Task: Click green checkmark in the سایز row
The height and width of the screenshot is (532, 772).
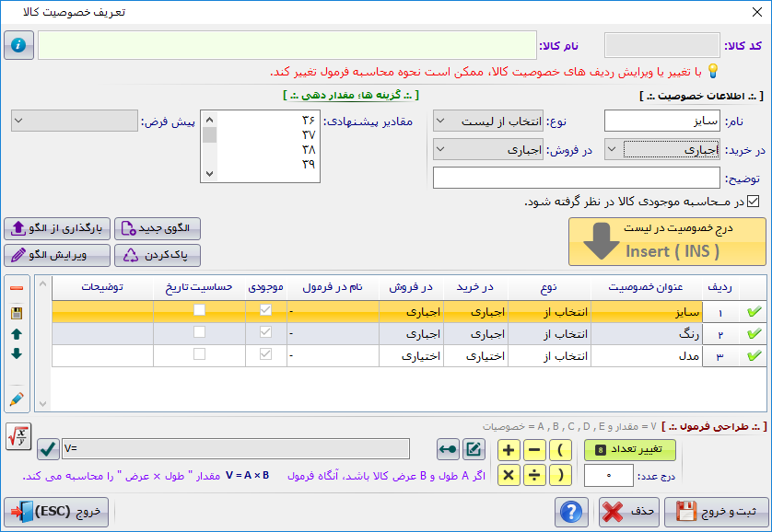Action: coord(754,312)
